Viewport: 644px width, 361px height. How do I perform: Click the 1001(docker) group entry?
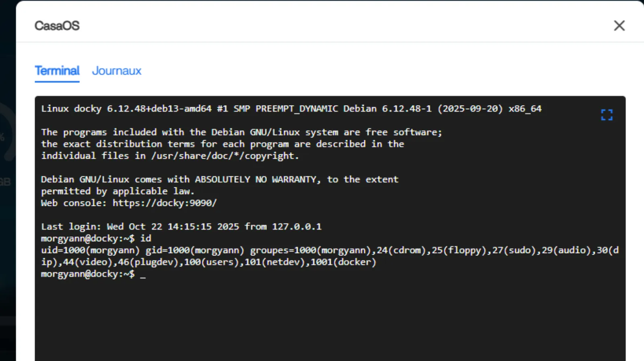pos(343,262)
